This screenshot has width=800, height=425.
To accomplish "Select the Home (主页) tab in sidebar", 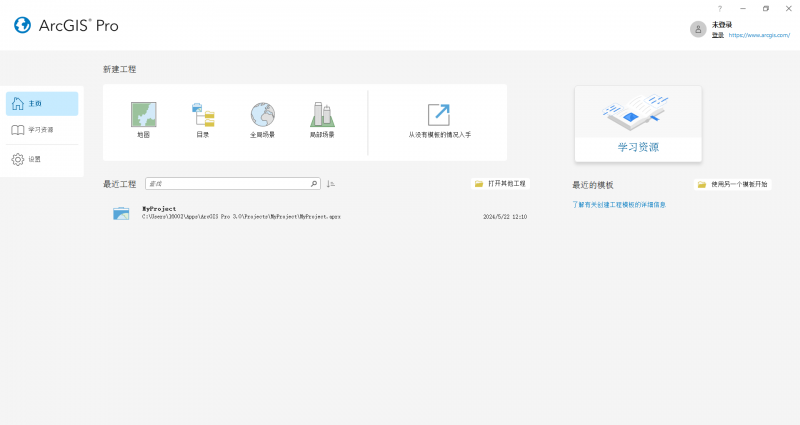I will coord(41,103).
